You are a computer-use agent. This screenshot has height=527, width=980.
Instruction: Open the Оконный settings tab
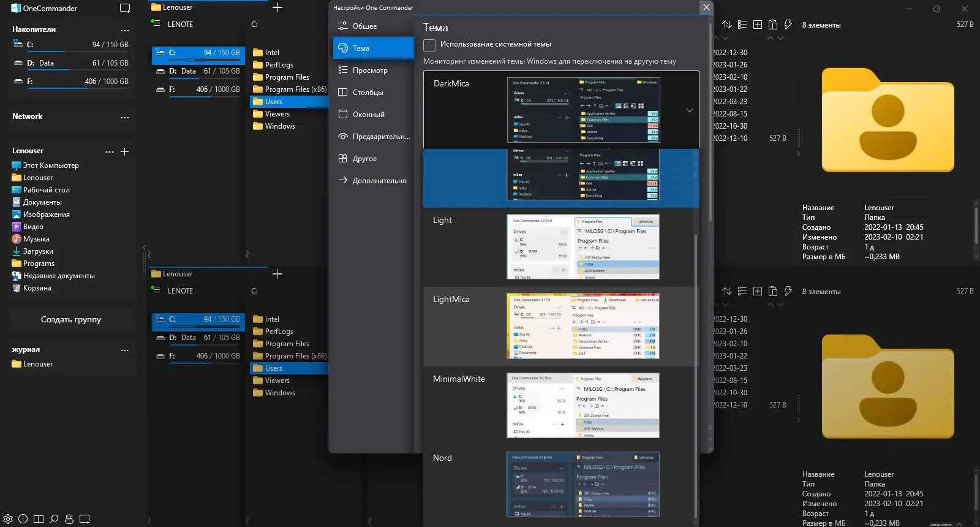point(374,115)
